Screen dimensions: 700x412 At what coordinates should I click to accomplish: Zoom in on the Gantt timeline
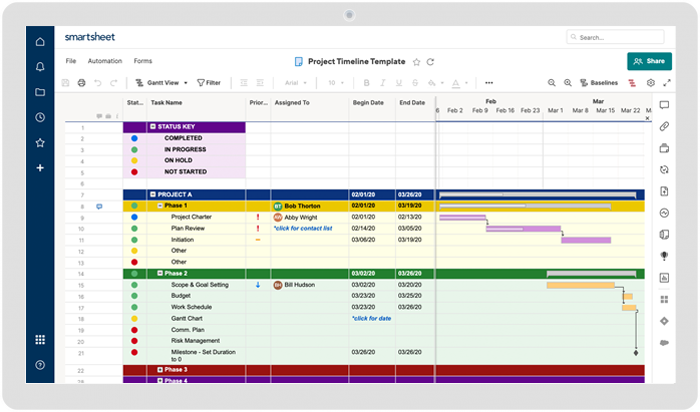coord(567,83)
